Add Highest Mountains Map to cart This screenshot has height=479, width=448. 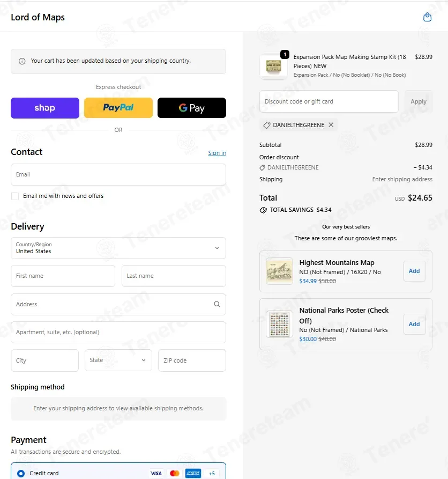414,271
